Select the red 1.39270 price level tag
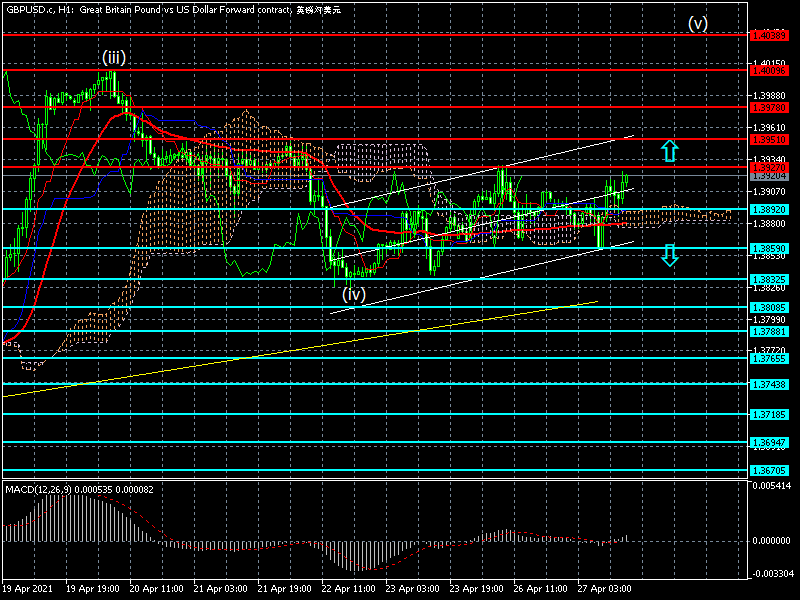 tap(769, 167)
